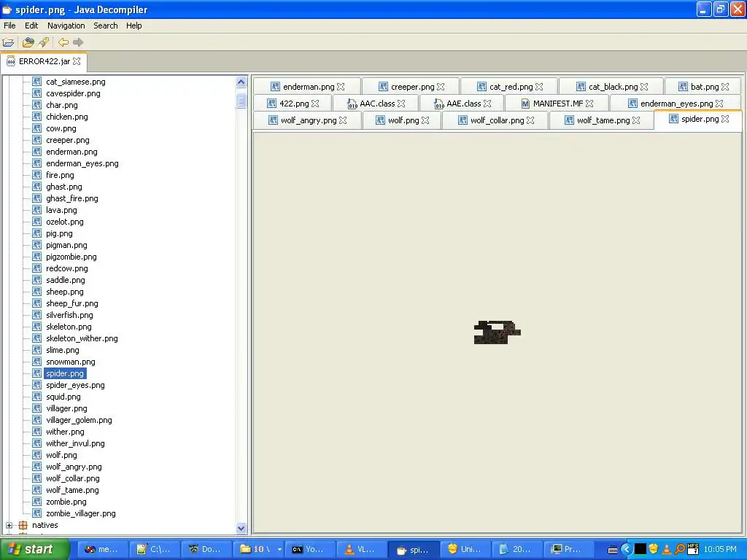Click image icon beside lava.png
The width and height of the screenshot is (747, 560).
[36, 210]
